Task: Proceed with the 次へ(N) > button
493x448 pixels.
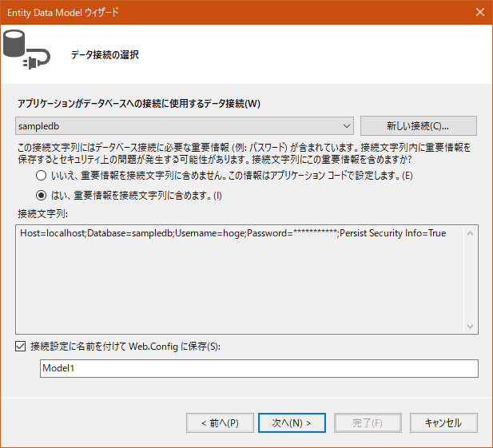Action: tap(292, 423)
